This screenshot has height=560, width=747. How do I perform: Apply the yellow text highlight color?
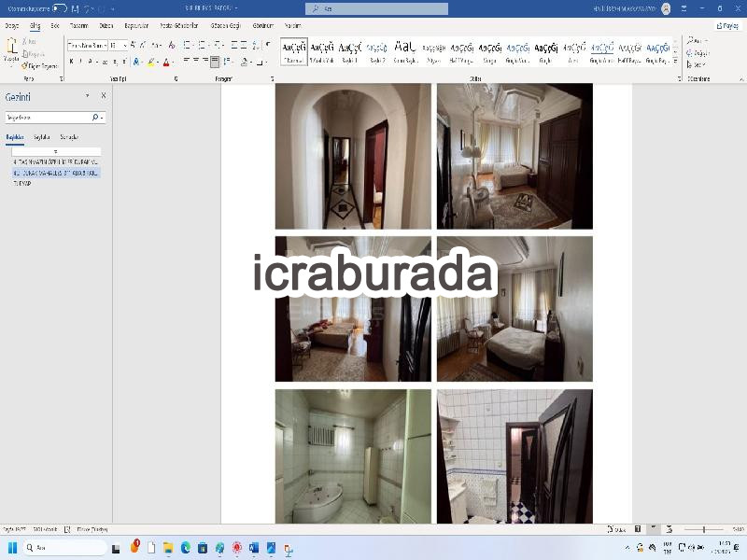(x=151, y=62)
